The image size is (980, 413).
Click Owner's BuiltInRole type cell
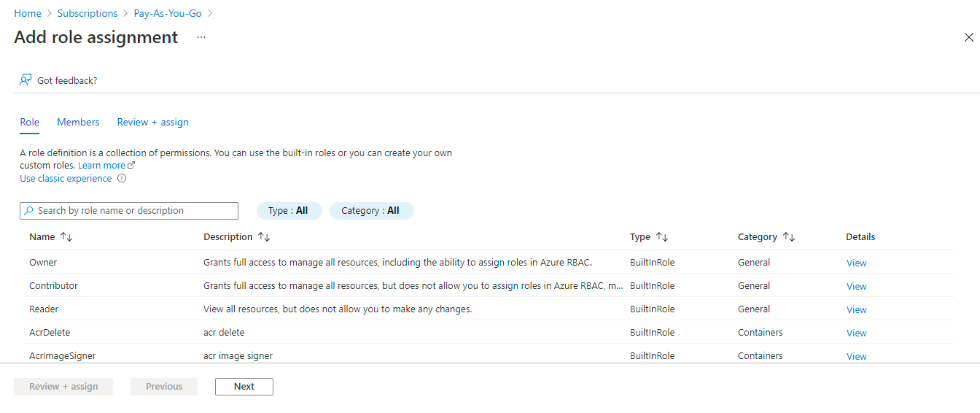pyautogui.click(x=653, y=263)
